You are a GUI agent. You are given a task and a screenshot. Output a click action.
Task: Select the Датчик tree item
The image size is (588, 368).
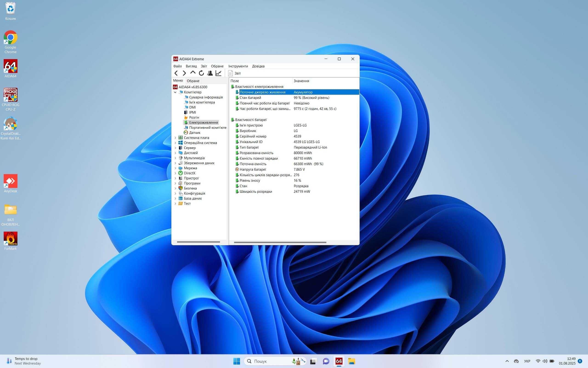192,133
